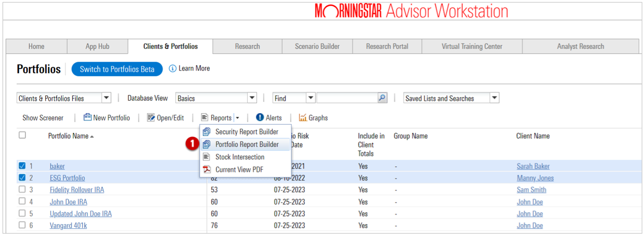Open client Sam Smith link

click(x=531, y=190)
